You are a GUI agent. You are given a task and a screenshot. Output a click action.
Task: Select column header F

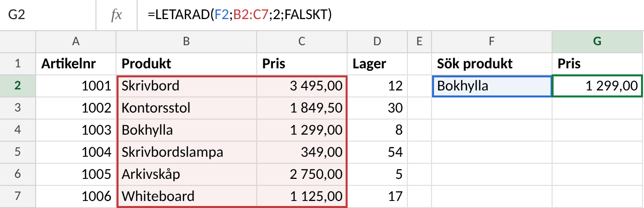[x=491, y=42]
